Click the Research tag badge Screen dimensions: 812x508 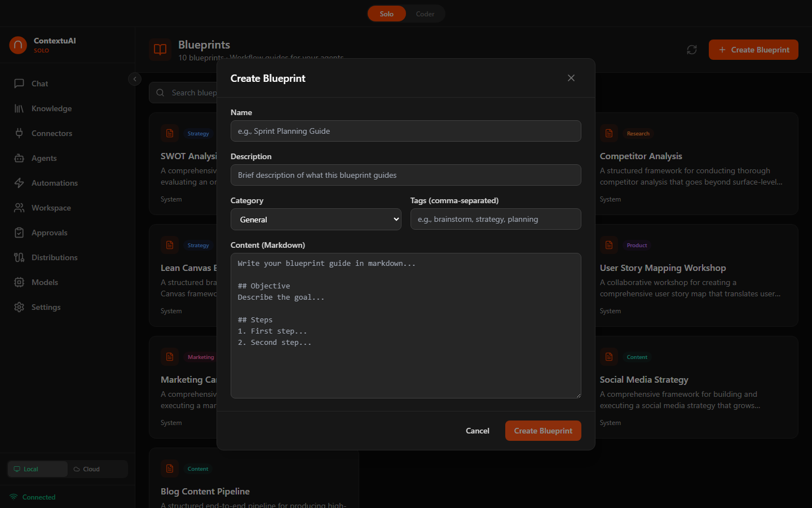tap(638, 134)
